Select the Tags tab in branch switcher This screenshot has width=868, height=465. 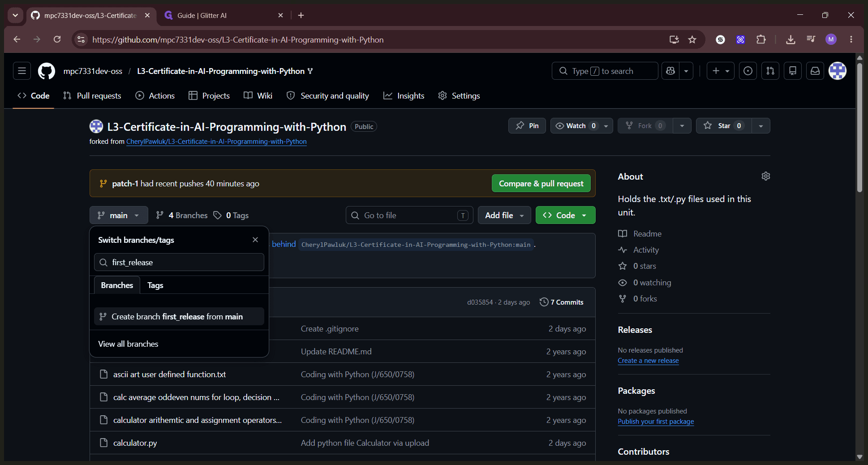pyautogui.click(x=155, y=285)
